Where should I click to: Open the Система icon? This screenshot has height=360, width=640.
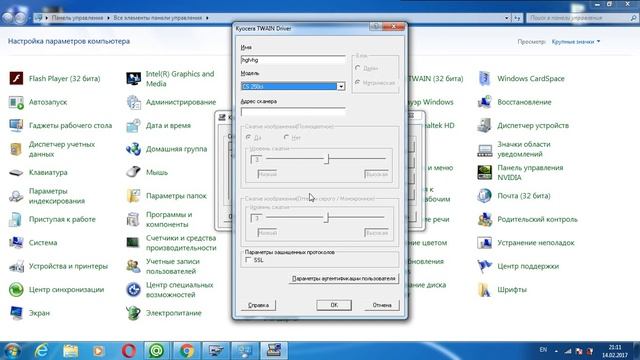(x=16, y=242)
